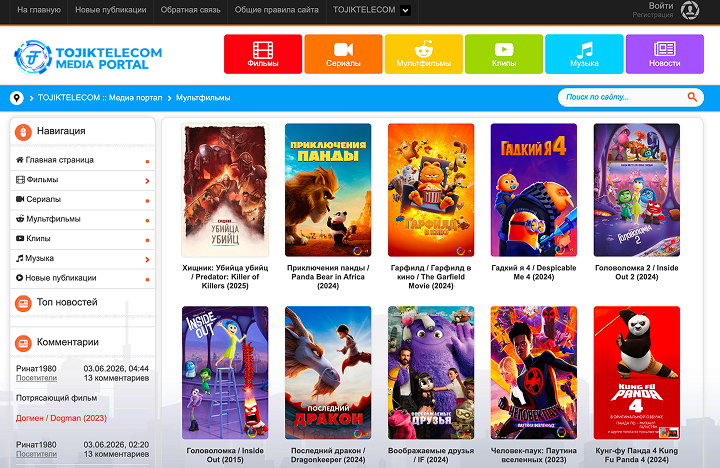Click the search magnifier icon
The image size is (720, 468).
click(x=692, y=97)
